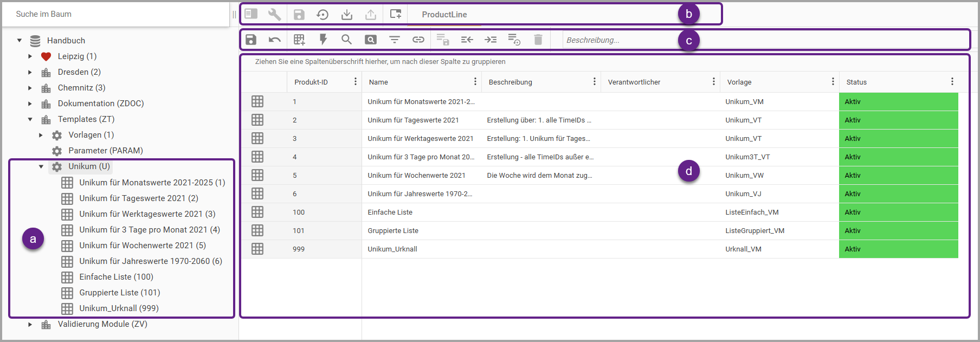Click the trash delete icon
This screenshot has width=980, height=342.
tap(538, 40)
